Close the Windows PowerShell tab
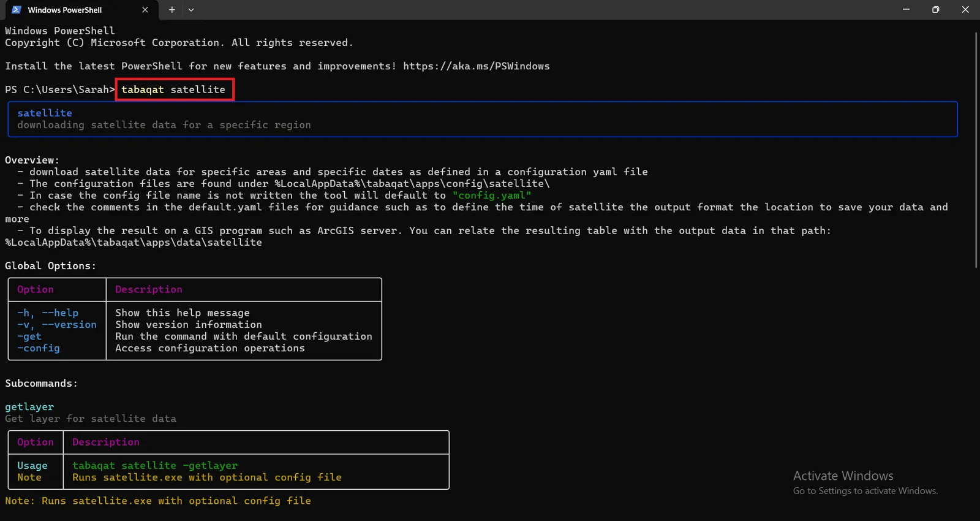The image size is (980, 521). point(145,10)
